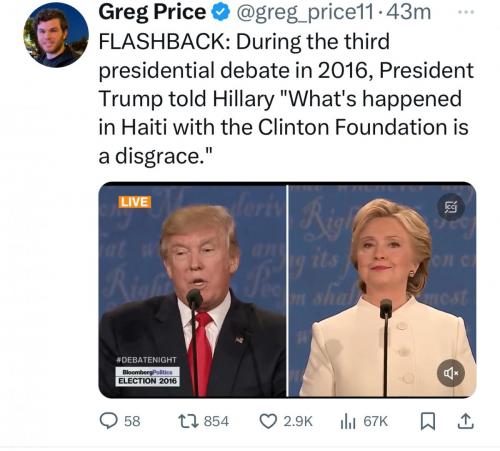Click the 2.9K likes count
Image resolution: width=500 pixels, height=451 pixels.
coord(298,422)
